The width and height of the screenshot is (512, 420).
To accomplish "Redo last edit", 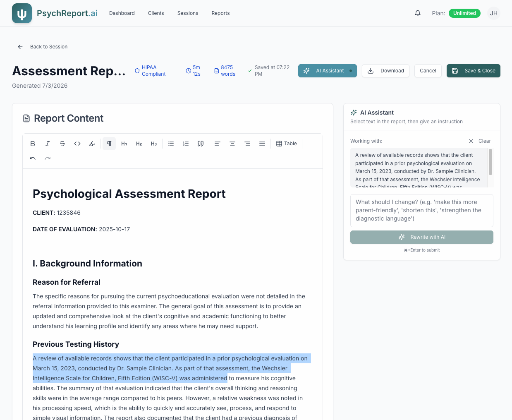I will [48, 158].
